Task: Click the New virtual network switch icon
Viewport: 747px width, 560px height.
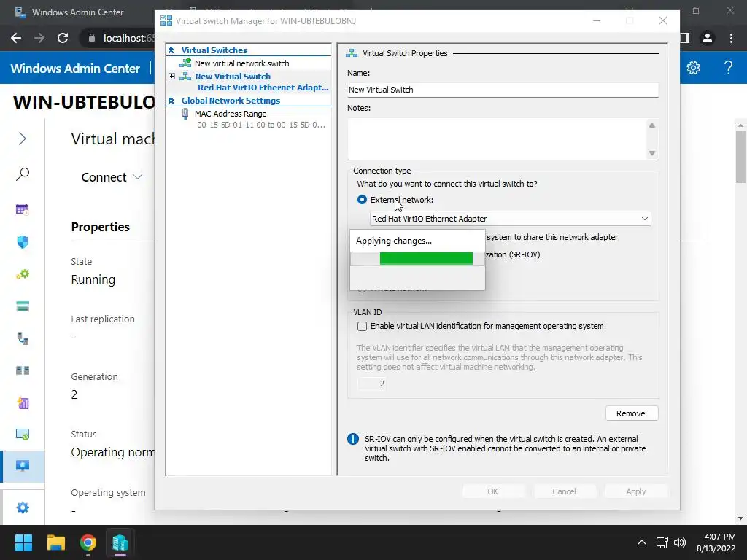Action: click(x=185, y=63)
